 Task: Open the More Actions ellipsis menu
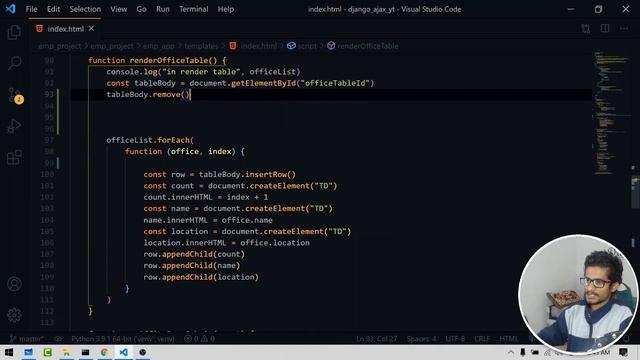[624, 29]
